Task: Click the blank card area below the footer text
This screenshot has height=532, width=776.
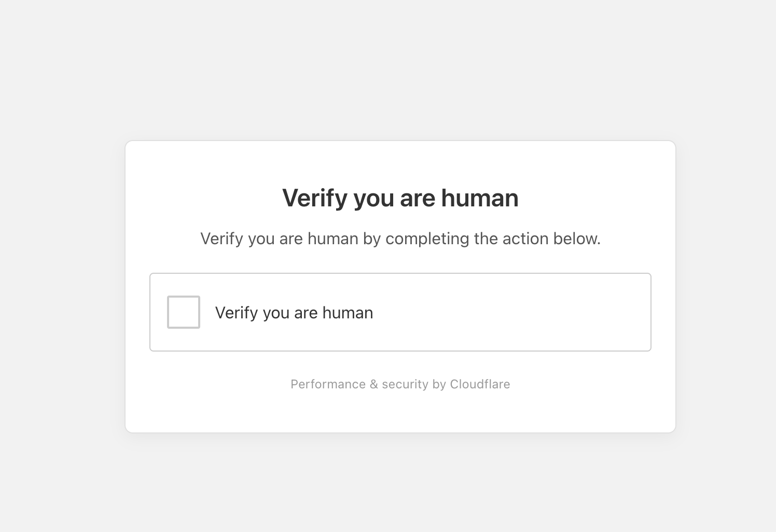Action: pos(400,412)
